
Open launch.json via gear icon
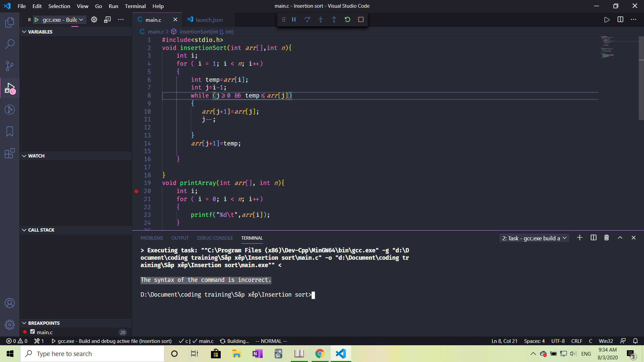click(94, 20)
